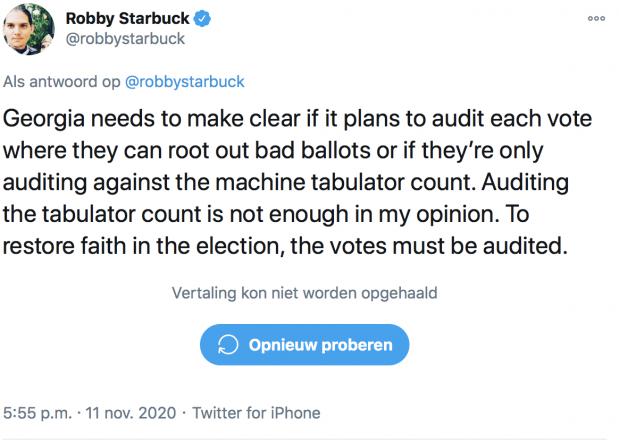Click Robby Starbuck's profile avatar photo
Screen dimensions: 619x444
(28, 30)
